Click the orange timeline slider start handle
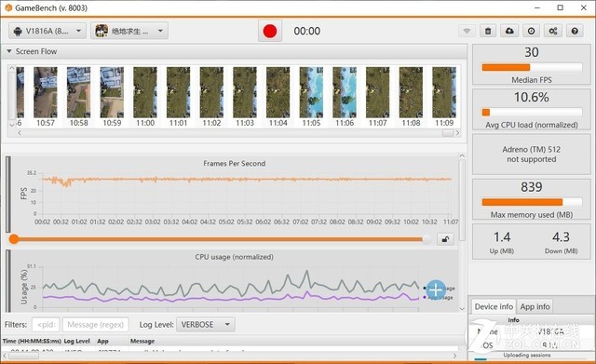The height and width of the screenshot is (364, 596). pos(14,239)
